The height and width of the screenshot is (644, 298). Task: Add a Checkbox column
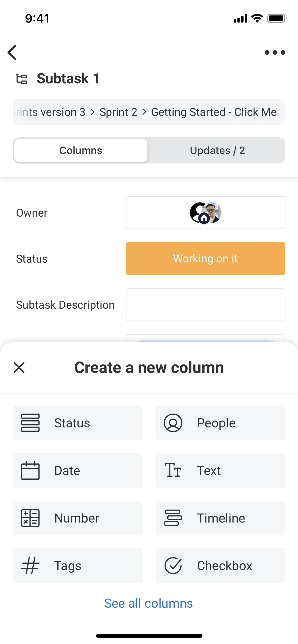[x=220, y=565]
